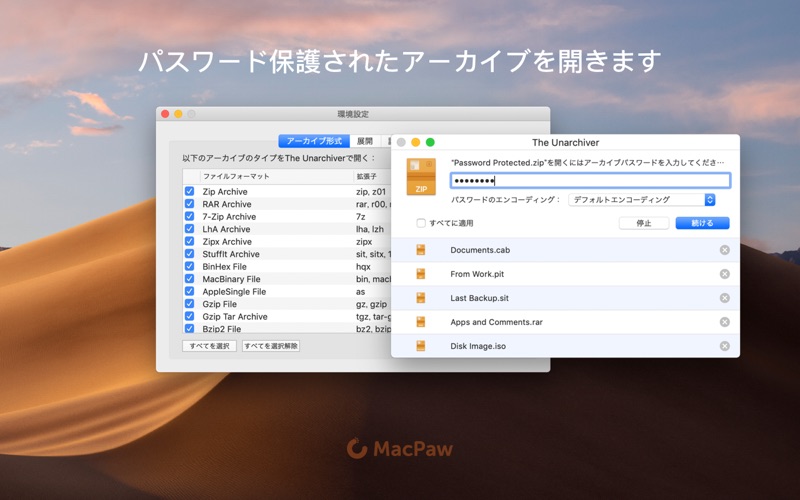
Task: Select the Disk Image.iso file name
Action: point(478,346)
